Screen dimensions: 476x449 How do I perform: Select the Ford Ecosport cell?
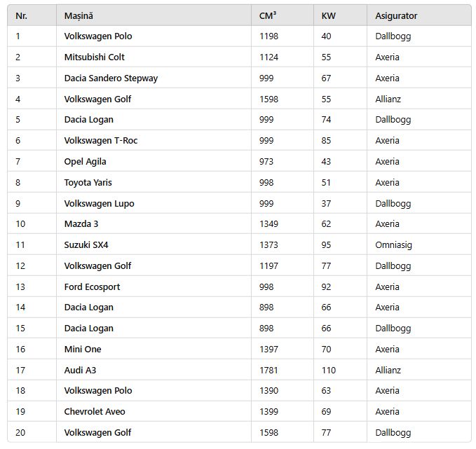pyautogui.click(x=92, y=286)
